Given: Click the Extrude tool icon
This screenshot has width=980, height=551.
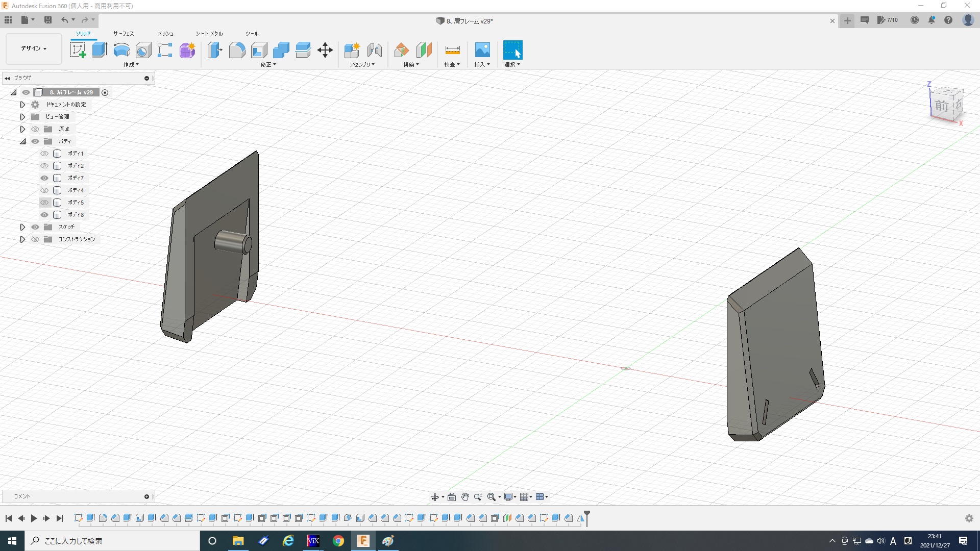Looking at the screenshot, I should point(100,50).
